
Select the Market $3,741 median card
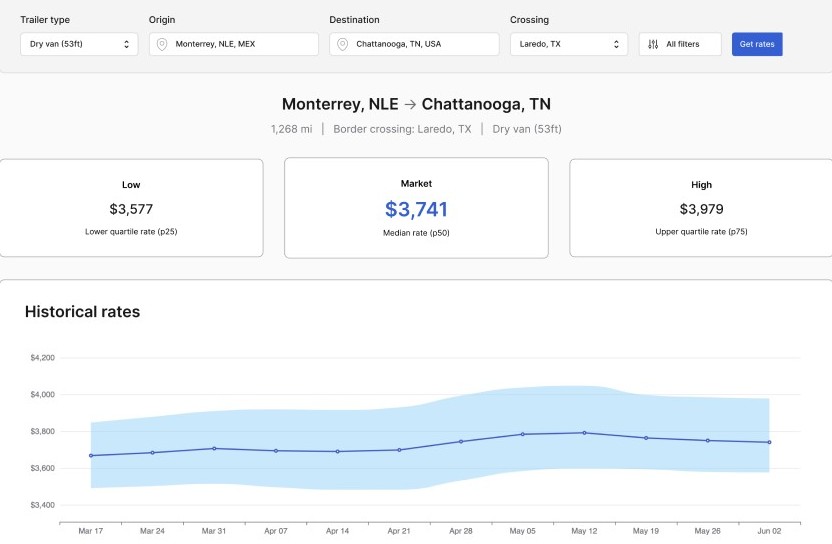[x=417, y=208]
